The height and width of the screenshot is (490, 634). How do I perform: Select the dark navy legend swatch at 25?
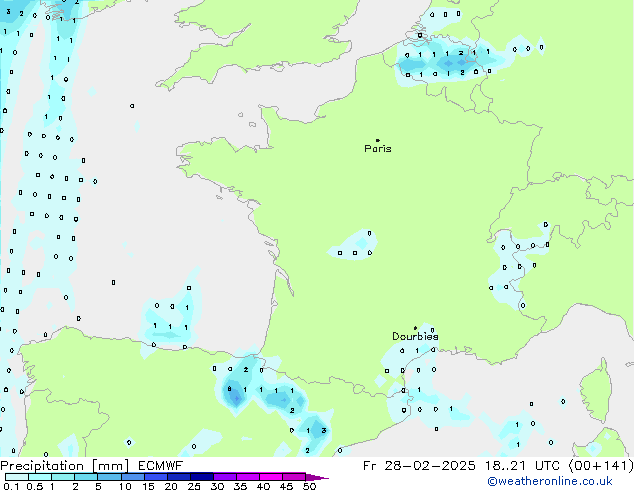pyautogui.click(x=202, y=477)
